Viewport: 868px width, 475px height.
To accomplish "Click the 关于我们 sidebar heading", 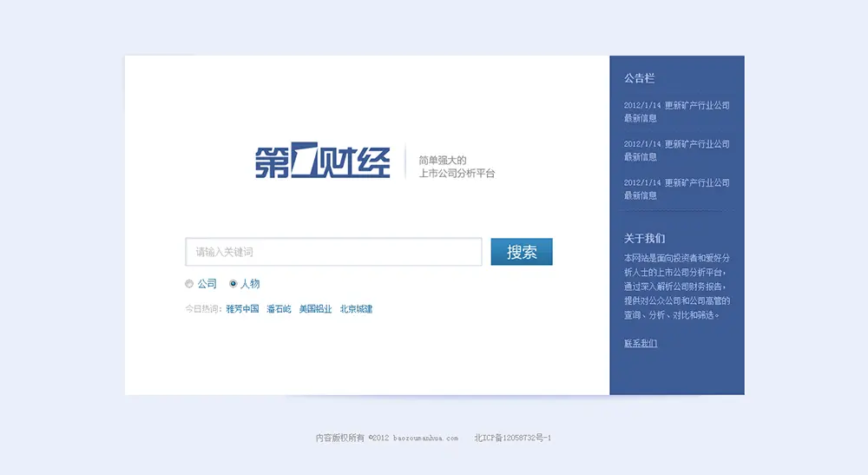I will (x=644, y=238).
